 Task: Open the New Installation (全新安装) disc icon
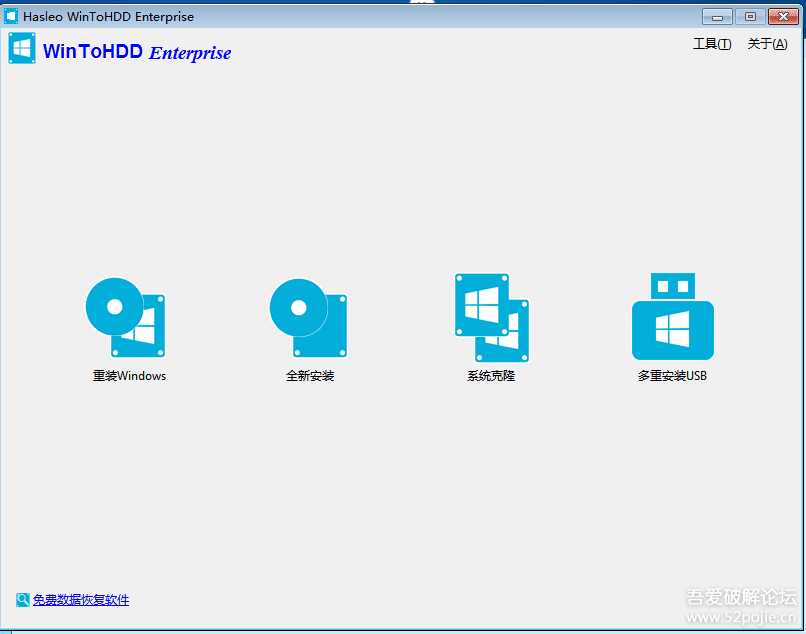coord(308,317)
